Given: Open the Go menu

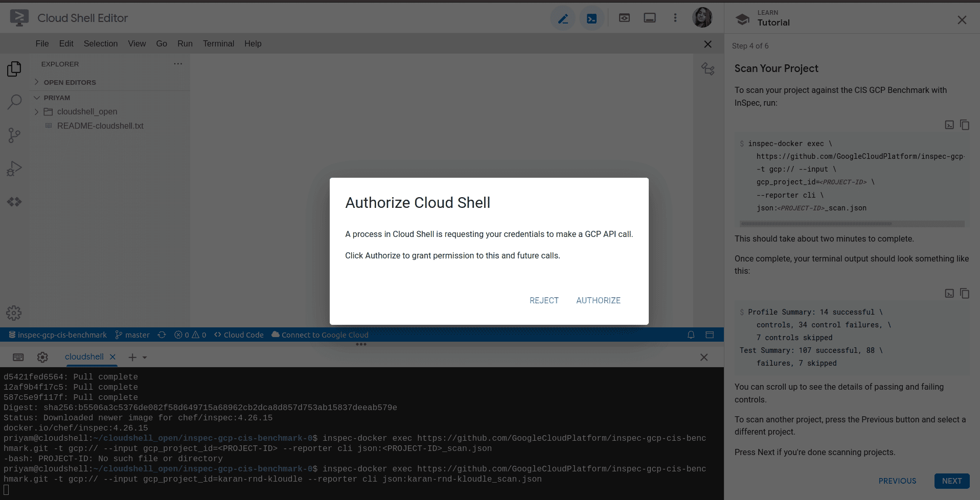Looking at the screenshot, I should tap(162, 43).
